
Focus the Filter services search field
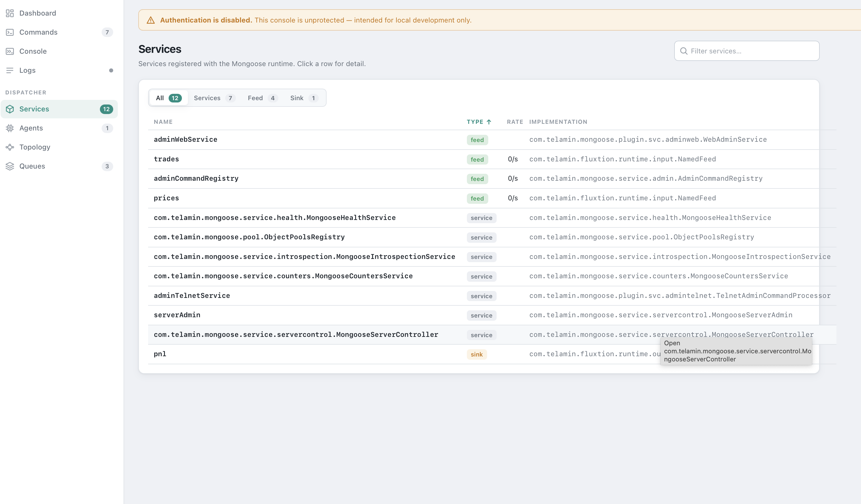click(747, 51)
